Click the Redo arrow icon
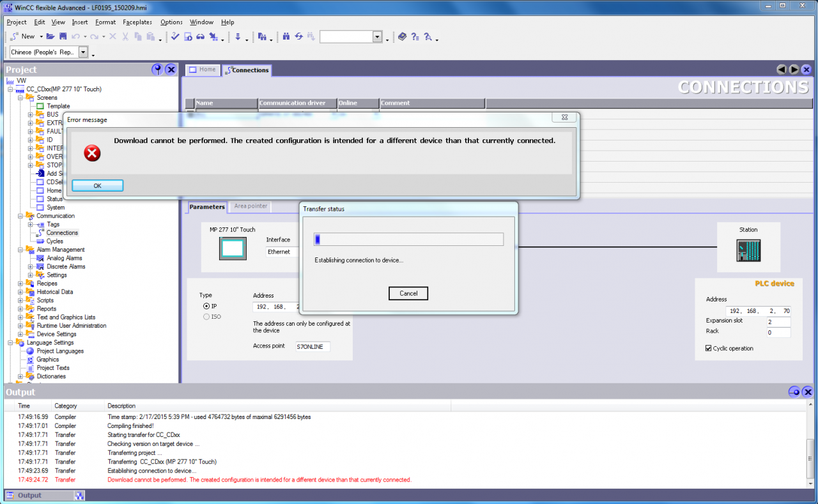 click(x=94, y=36)
